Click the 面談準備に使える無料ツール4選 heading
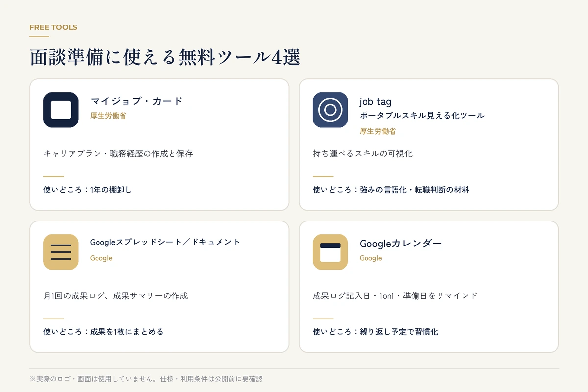Image resolution: width=588 pixels, height=392 pixels. (165, 58)
